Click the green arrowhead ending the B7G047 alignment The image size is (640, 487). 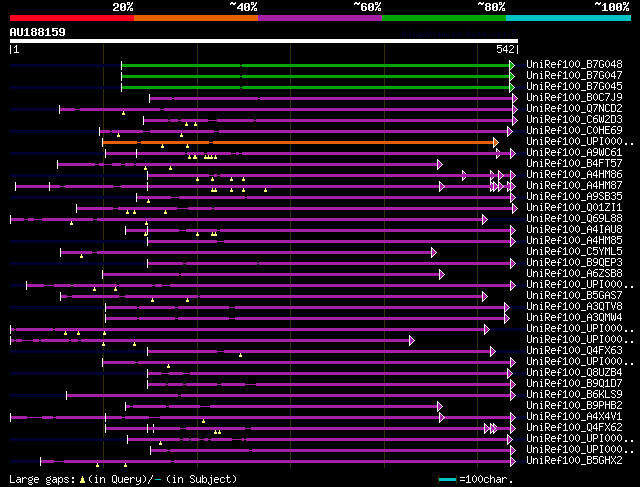[x=512, y=76]
